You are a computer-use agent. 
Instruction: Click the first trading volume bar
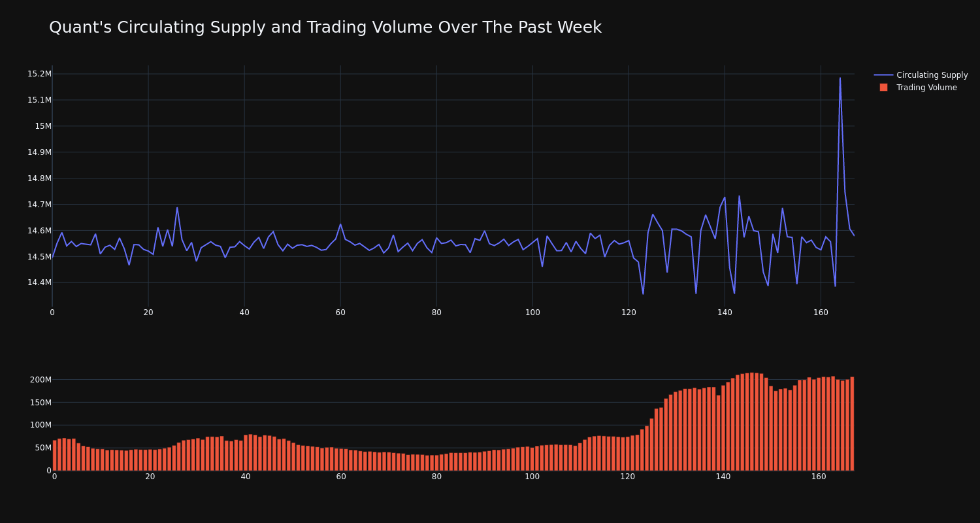pos(55,456)
